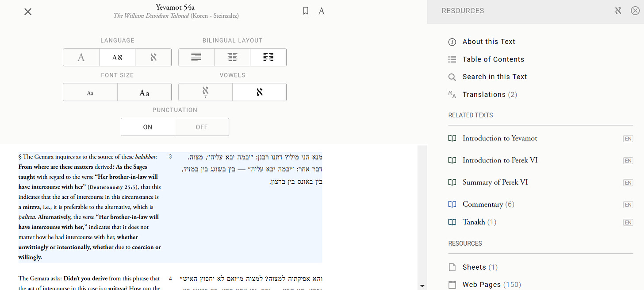This screenshot has height=290, width=644.
Task: Click the EN badge for Introduction to Perek VI
Action: (x=628, y=161)
